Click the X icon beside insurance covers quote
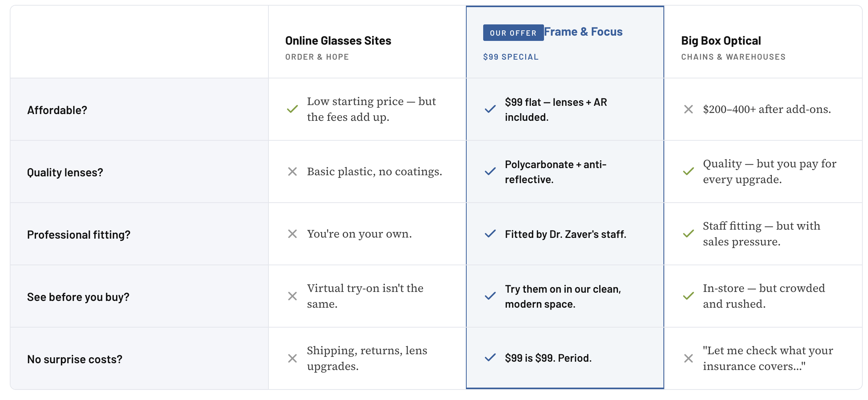The width and height of the screenshot is (868, 400). [x=689, y=358]
